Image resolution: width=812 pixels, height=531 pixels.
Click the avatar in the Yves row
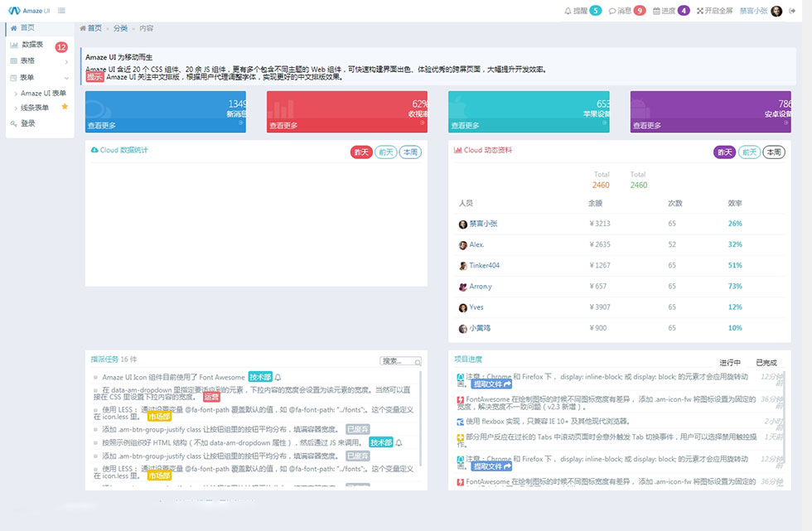[463, 308]
